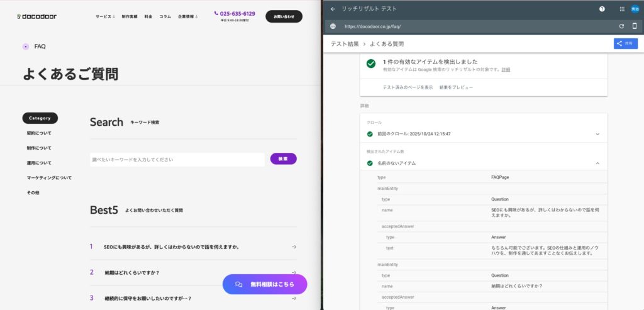Image resolution: width=644 pixels, height=310 pixels.
Task: Open question 納期はどれくらいですか？
Action: pos(132,272)
